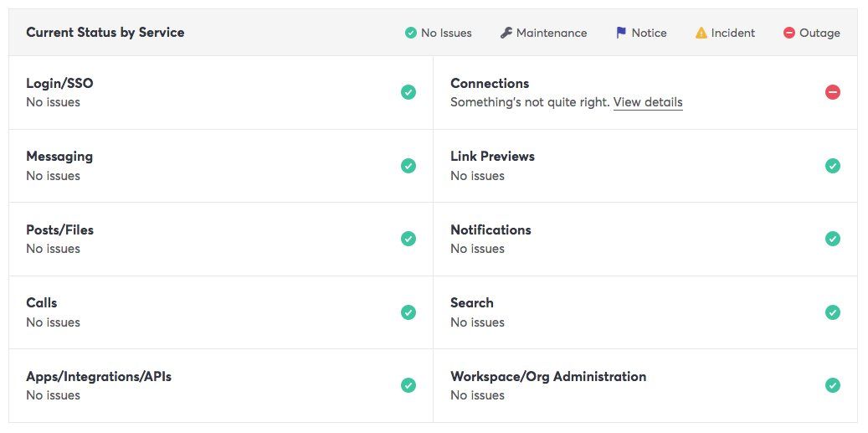
Task: Click the Messaging green status checkmark
Action: (408, 166)
